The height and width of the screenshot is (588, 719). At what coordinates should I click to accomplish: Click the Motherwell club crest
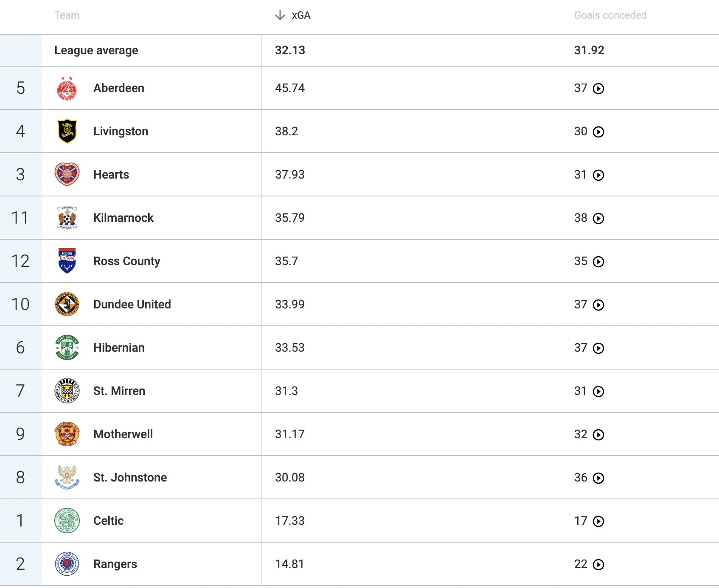[x=67, y=434]
